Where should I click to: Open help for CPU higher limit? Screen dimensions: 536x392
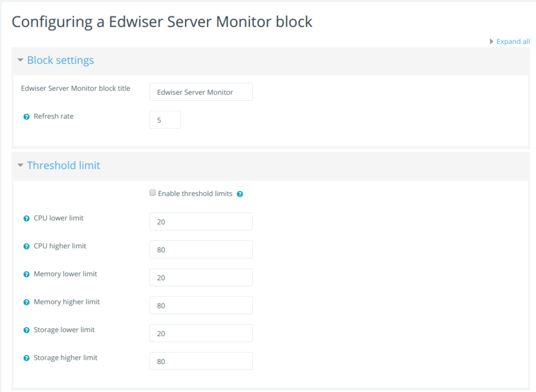(x=26, y=246)
